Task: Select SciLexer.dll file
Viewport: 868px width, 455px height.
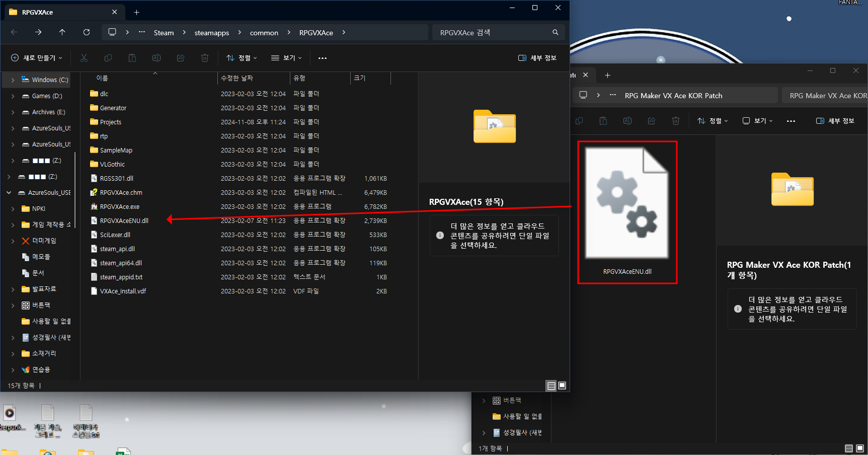Action: (110, 235)
